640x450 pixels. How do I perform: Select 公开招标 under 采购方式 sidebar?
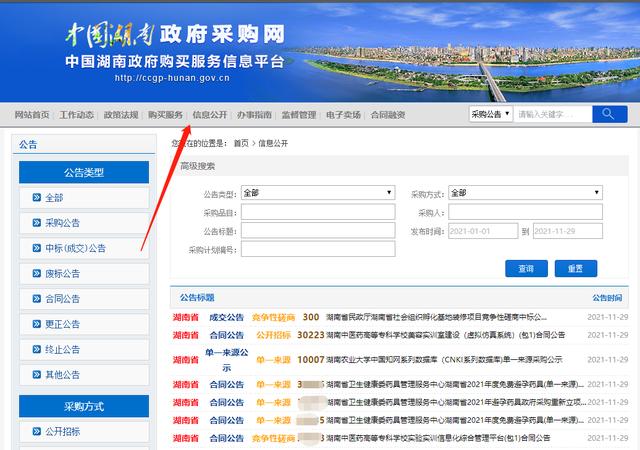(84, 431)
